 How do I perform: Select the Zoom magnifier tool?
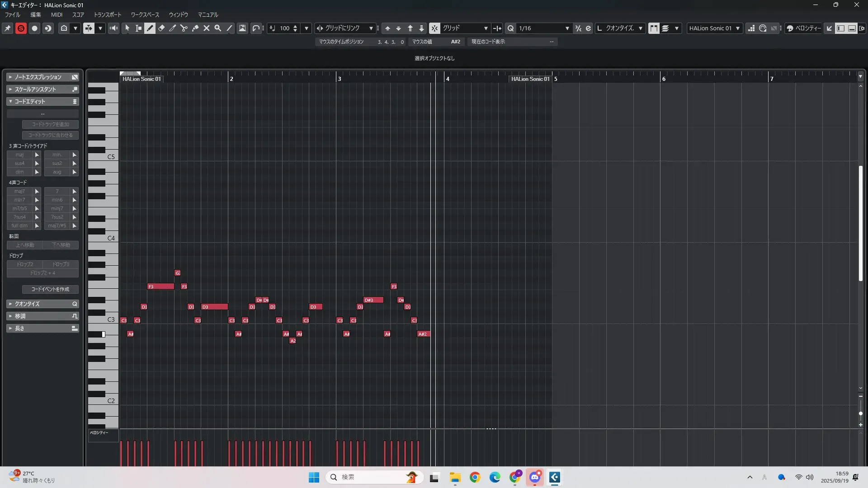point(218,28)
